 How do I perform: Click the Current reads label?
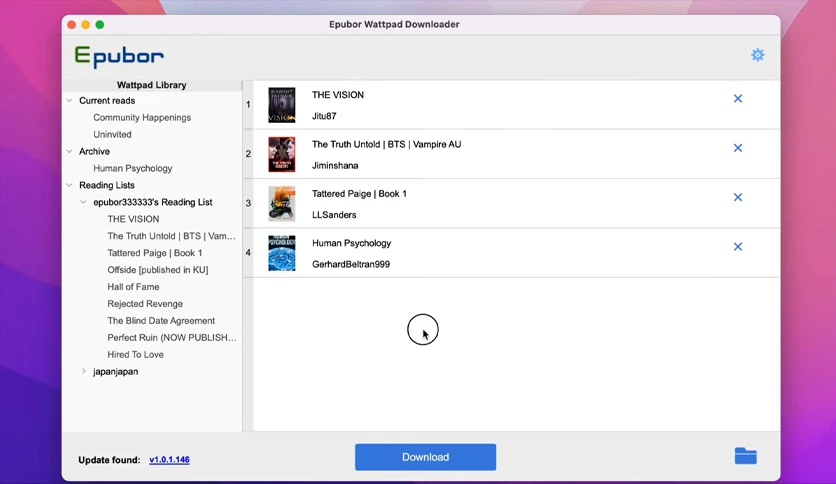pyautogui.click(x=107, y=100)
